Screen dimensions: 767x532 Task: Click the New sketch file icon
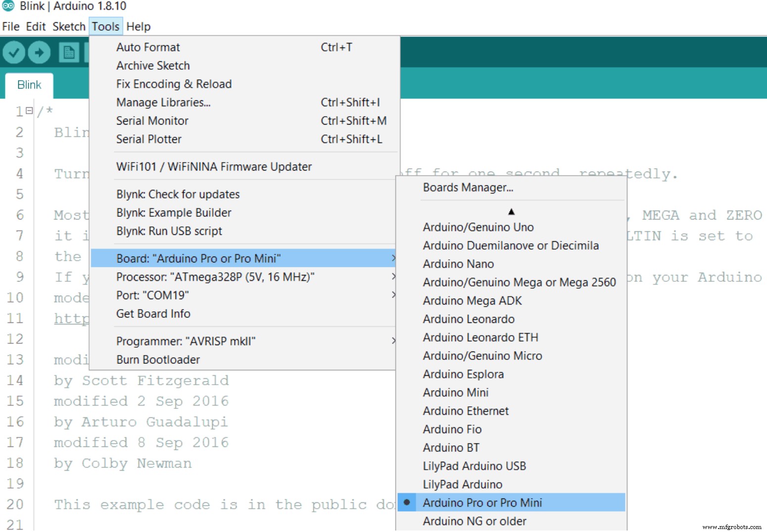pyautogui.click(x=69, y=52)
